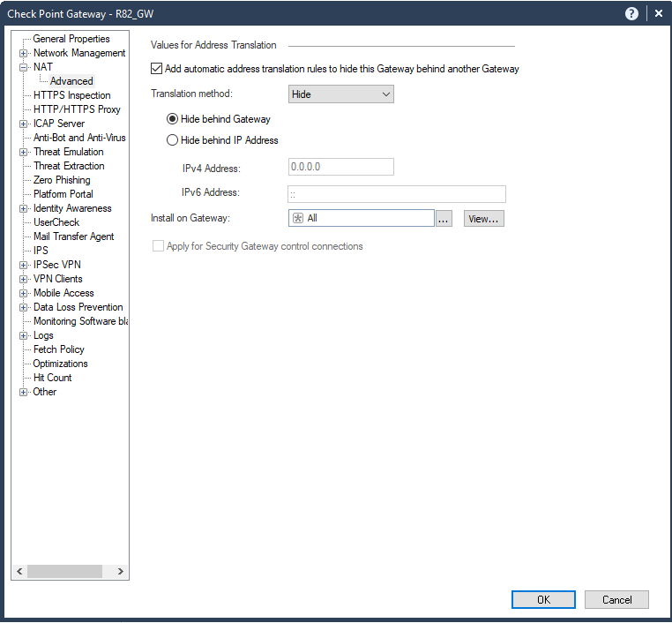Expand the Threat Emulation node
The height and width of the screenshot is (623, 672).
(x=23, y=153)
